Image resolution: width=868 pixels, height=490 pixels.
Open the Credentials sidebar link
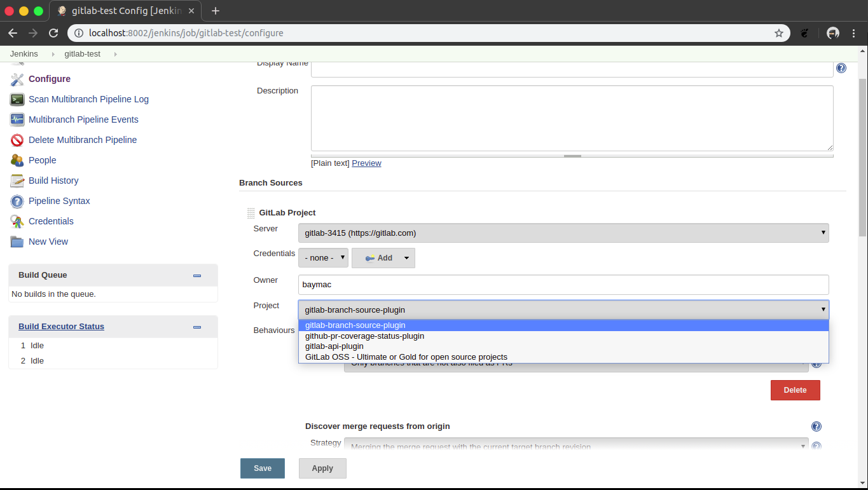click(51, 221)
